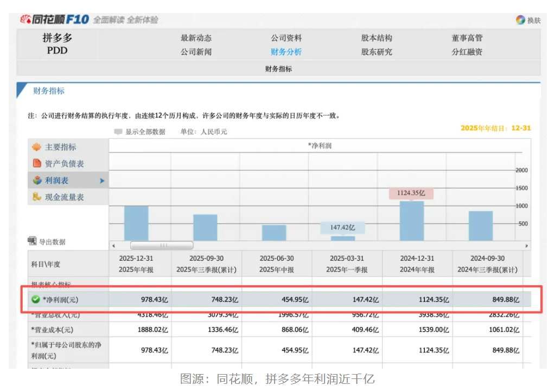Click the 归属于母公司股东的净利润 row label

pyautogui.click(x=66, y=350)
